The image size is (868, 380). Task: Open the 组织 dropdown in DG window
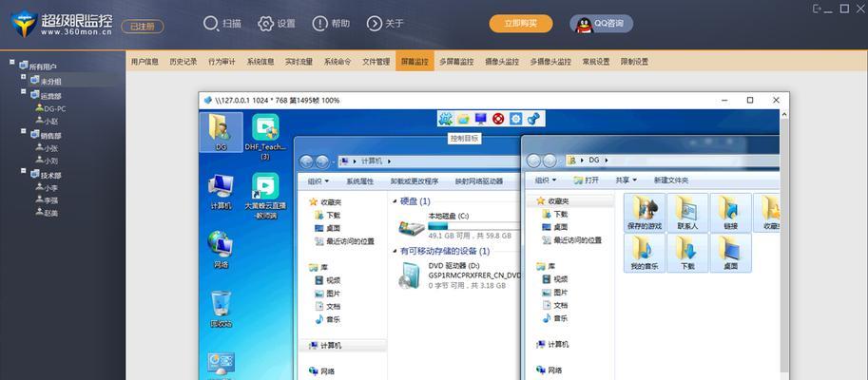(546, 180)
